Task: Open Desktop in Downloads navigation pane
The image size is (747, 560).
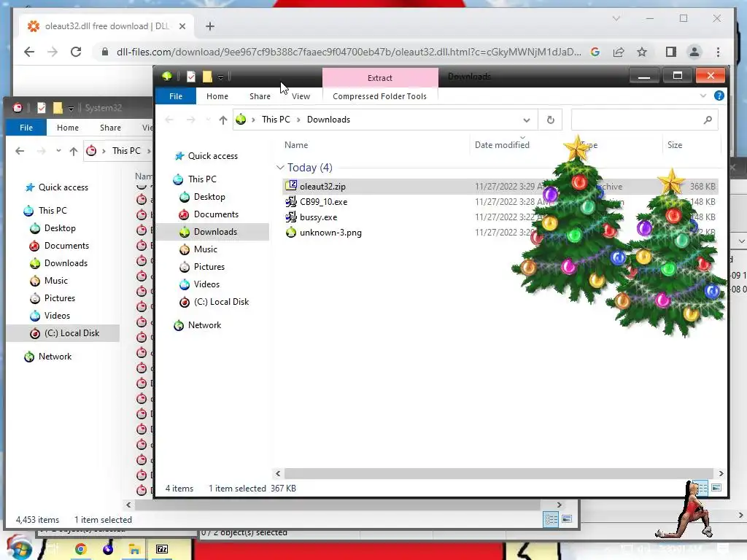Action: (x=203, y=197)
